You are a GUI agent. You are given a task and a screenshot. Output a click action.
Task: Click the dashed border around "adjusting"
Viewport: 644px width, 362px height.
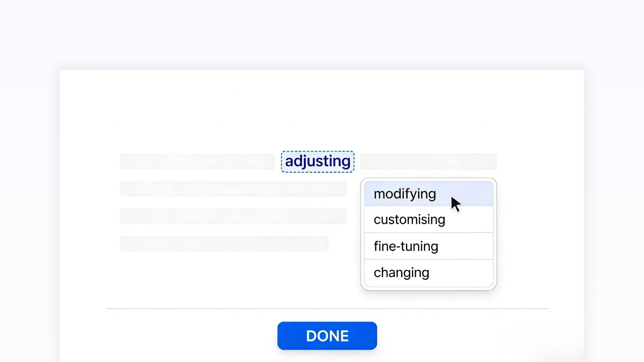318,152
